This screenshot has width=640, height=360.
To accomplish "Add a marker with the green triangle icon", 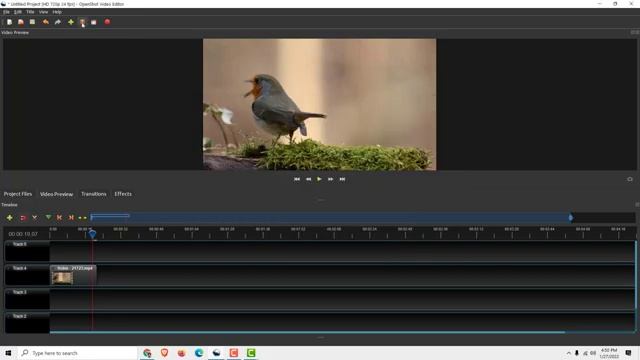I will (48, 218).
